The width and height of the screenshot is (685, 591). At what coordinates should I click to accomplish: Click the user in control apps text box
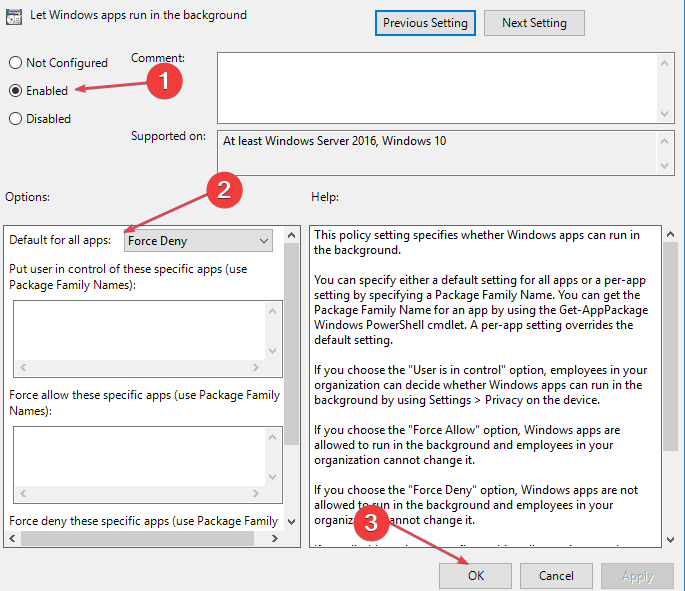coord(139,331)
